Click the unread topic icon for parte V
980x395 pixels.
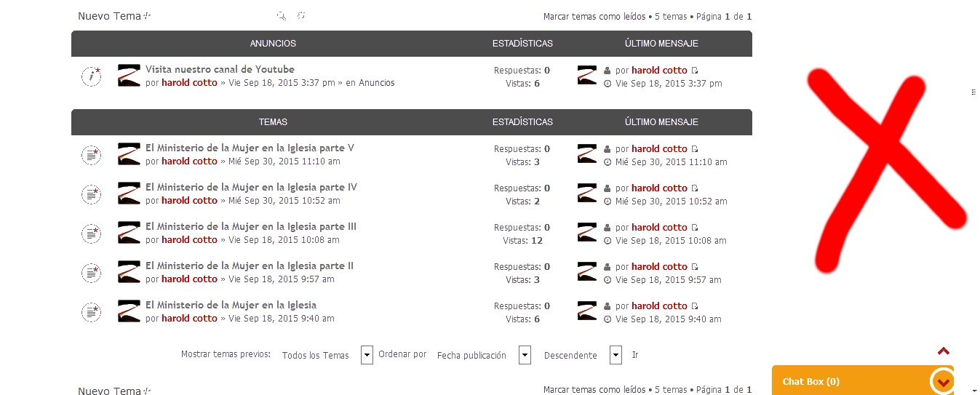(91, 154)
